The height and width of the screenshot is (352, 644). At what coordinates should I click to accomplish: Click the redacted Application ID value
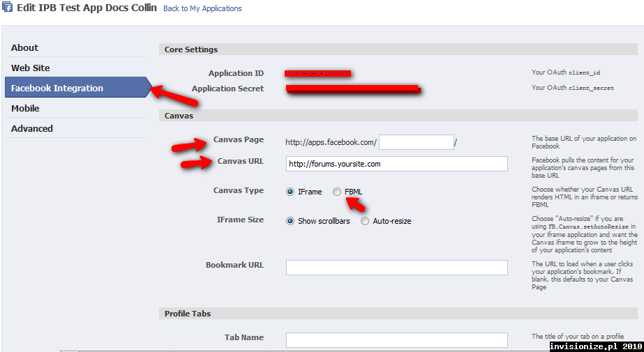click(x=317, y=73)
